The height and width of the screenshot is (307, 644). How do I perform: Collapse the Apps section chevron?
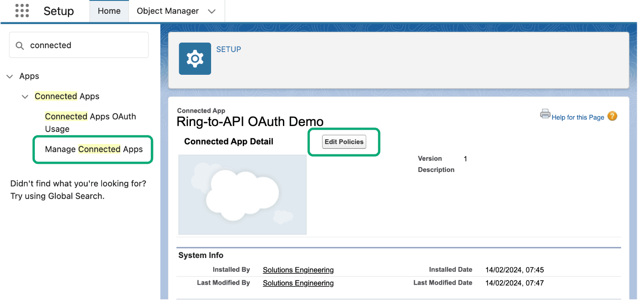[x=10, y=77]
